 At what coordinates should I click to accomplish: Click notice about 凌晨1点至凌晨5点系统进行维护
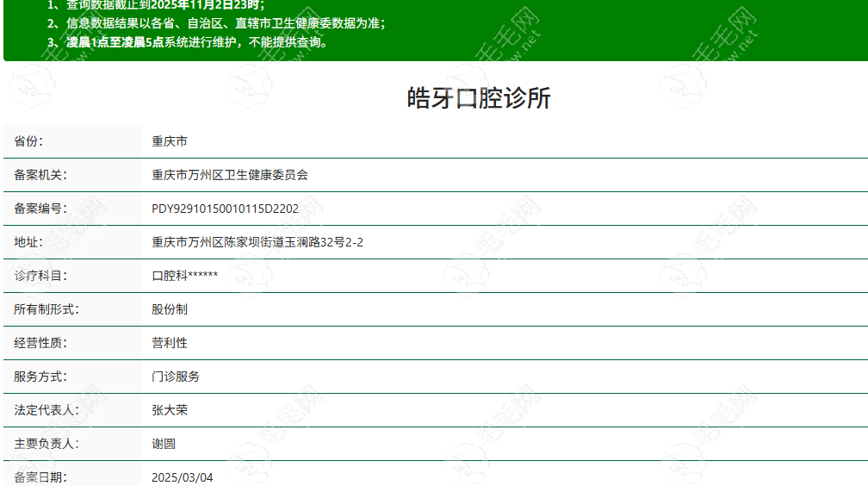(x=187, y=42)
